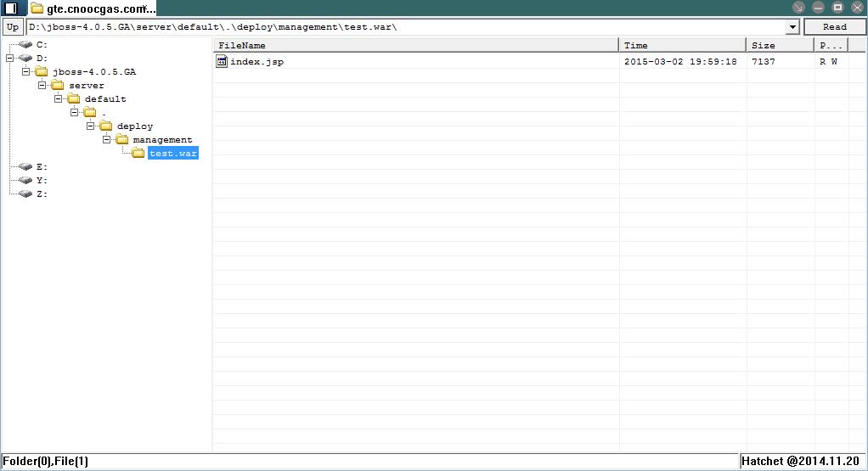The width and height of the screenshot is (868, 471).
Task: Minimize the window
Action: pyautogui.click(x=818, y=7)
